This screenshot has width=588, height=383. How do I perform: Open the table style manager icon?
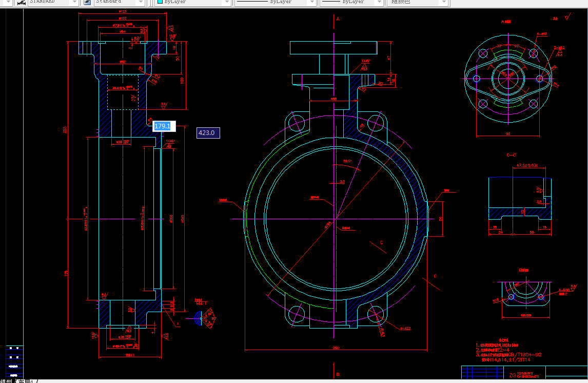click(87, 2)
